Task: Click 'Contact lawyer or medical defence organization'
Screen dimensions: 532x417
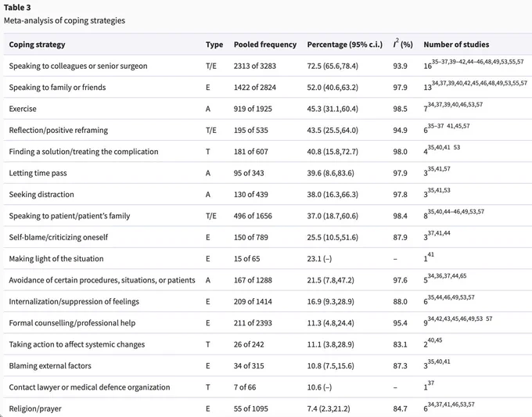Action: tap(89, 387)
